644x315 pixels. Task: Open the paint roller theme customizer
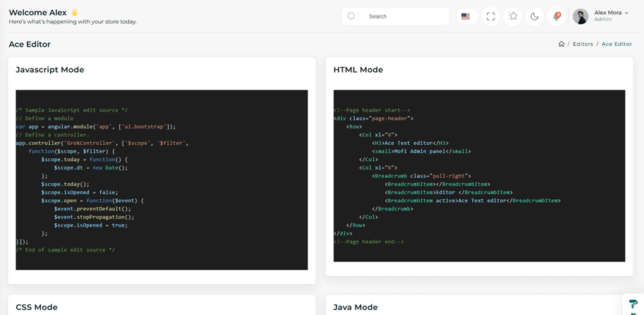pyautogui.click(x=633, y=304)
